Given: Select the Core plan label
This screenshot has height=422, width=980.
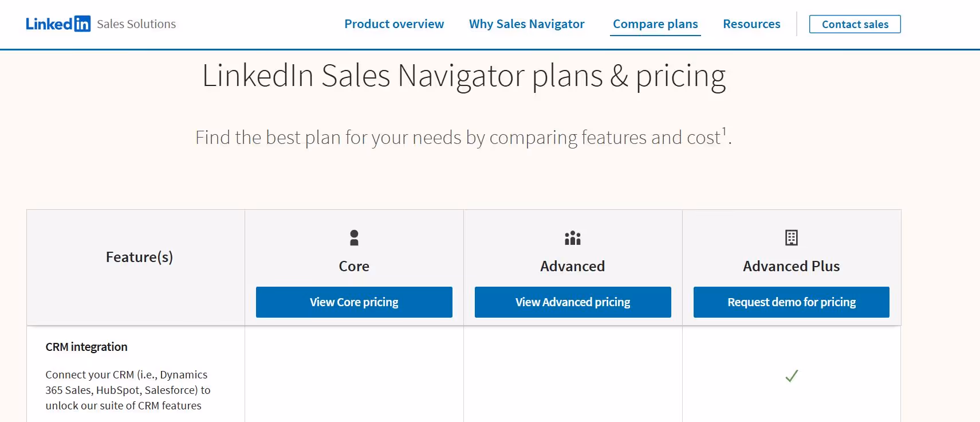Looking at the screenshot, I should tap(353, 266).
